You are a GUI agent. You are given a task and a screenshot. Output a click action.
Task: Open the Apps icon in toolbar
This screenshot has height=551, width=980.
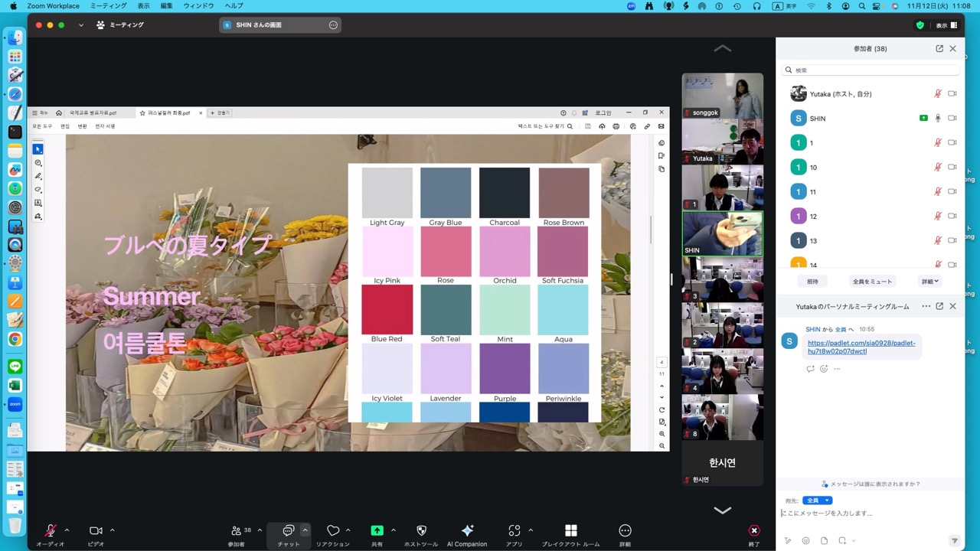[x=514, y=530]
